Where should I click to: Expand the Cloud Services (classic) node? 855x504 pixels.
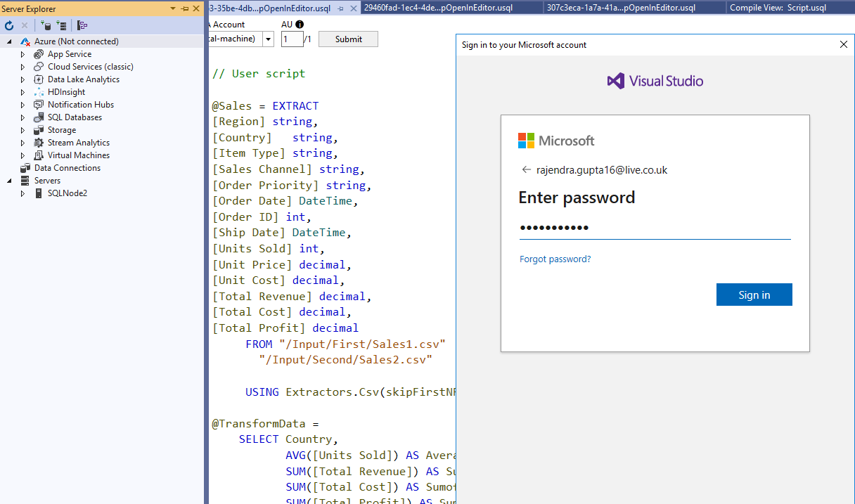(x=22, y=67)
